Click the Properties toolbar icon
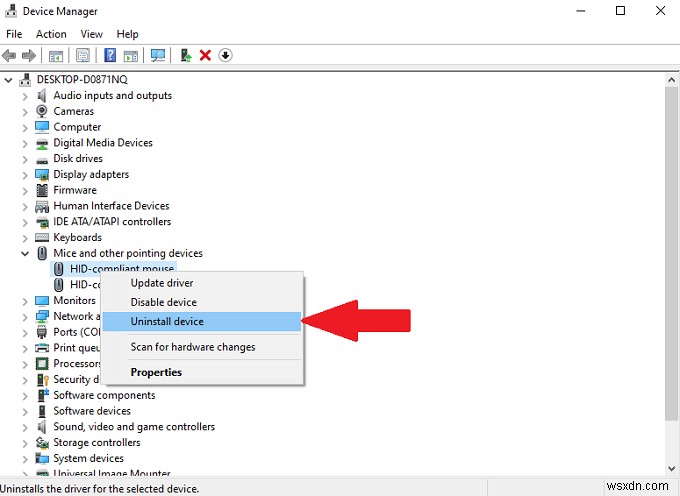Screen dimensions: 680x496 (83, 55)
